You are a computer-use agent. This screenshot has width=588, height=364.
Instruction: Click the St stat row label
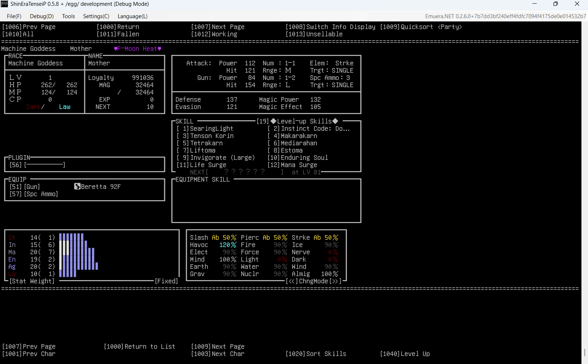(x=12, y=238)
